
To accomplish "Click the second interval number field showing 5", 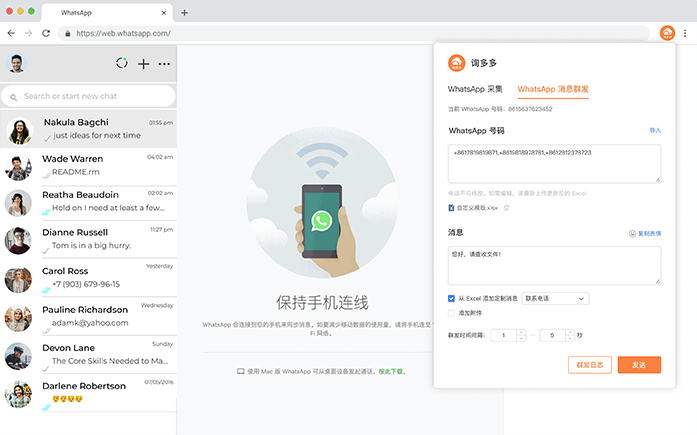I will tap(553, 335).
